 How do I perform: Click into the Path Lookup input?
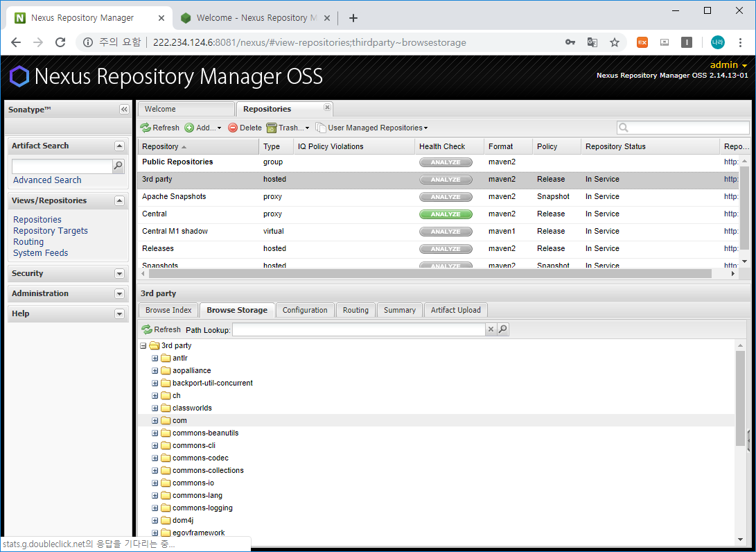tap(359, 329)
